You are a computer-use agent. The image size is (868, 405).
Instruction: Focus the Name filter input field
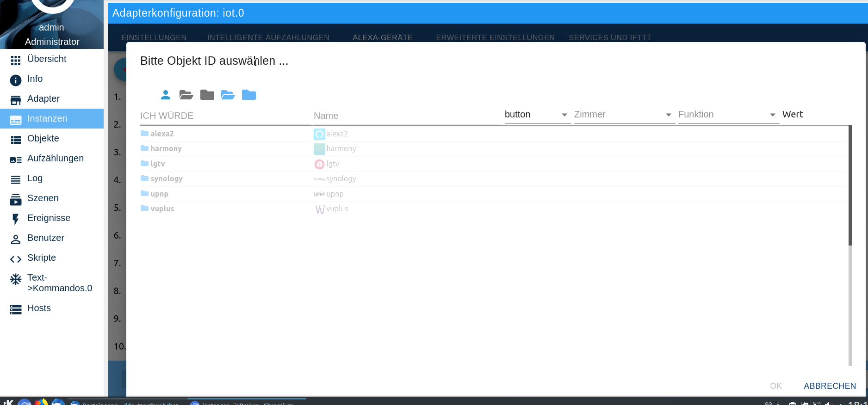tap(408, 116)
